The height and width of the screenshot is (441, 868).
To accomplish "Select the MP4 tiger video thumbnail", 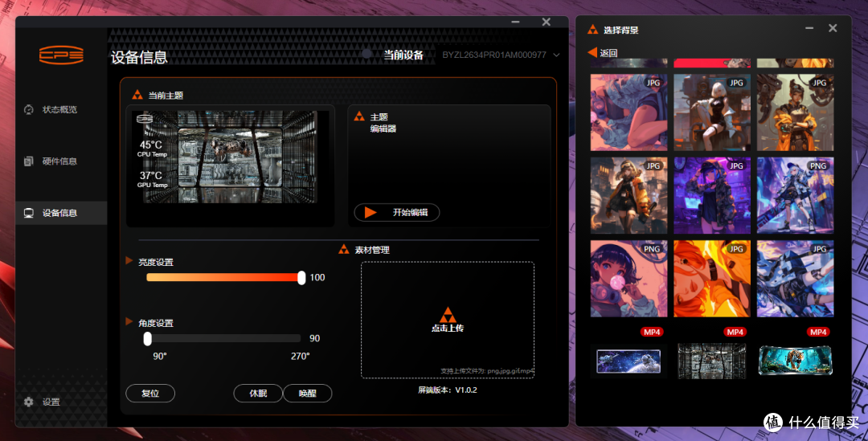I will click(795, 360).
